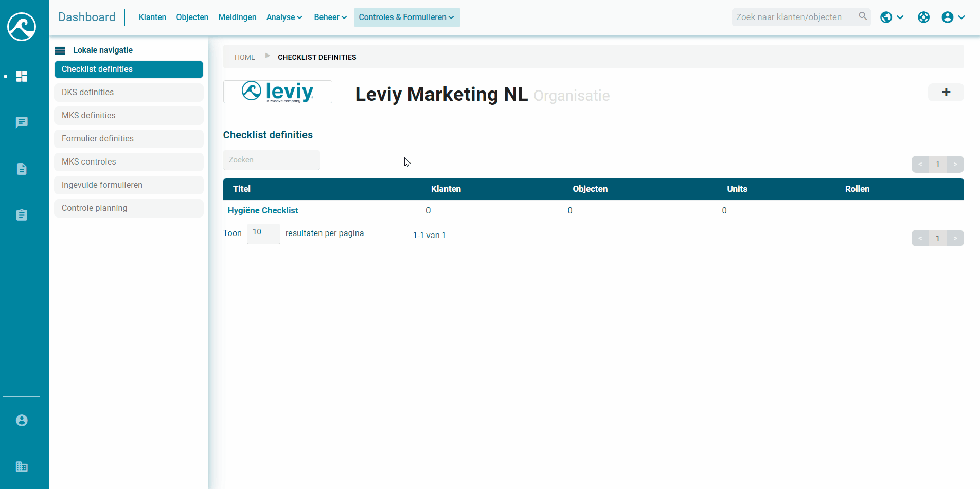Go to previous page in bottom pagination
980x489 pixels.
click(920, 238)
